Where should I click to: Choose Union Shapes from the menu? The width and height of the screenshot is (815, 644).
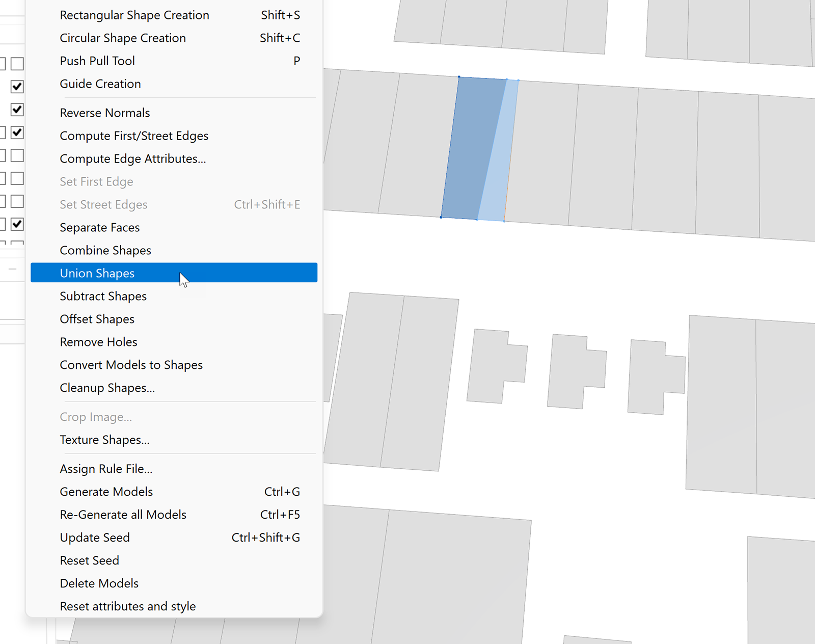point(97,273)
